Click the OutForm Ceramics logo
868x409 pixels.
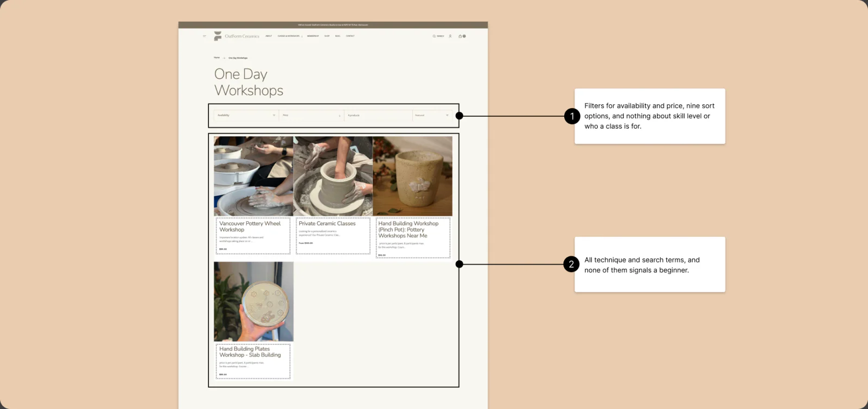click(237, 36)
